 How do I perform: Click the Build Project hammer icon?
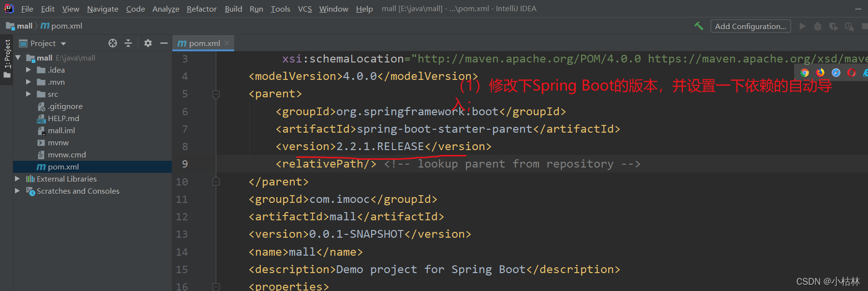[x=699, y=26]
